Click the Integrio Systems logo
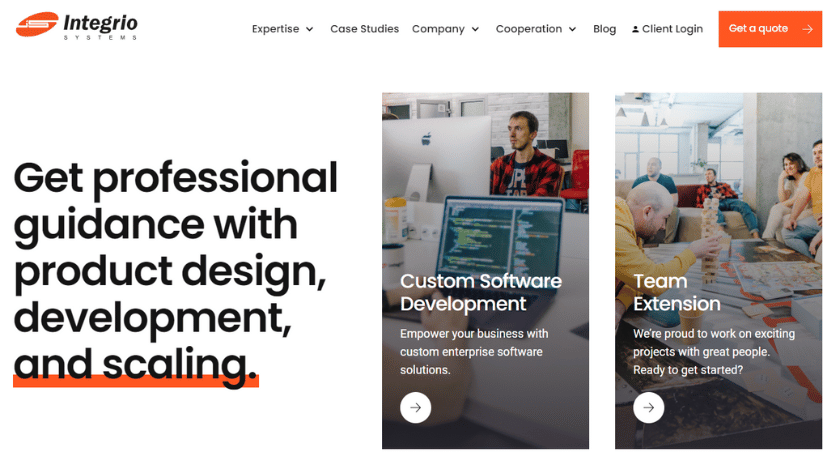The width and height of the screenshot is (823, 474). [x=77, y=26]
